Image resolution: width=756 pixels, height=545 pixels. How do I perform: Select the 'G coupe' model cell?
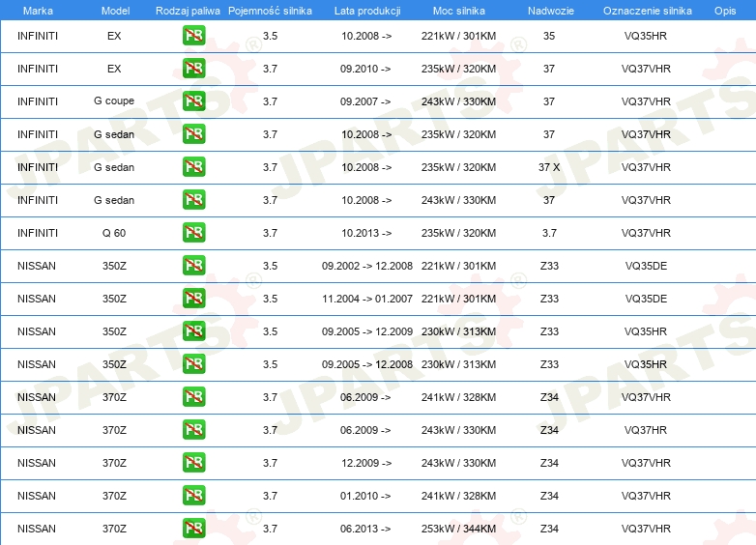click(x=114, y=101)
